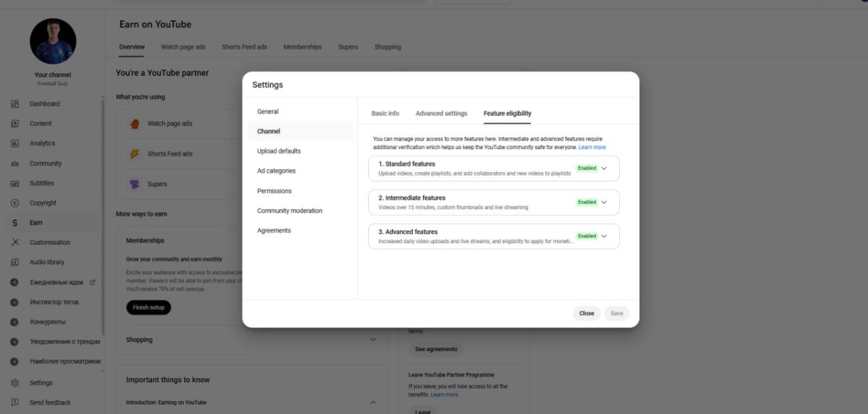Click the Copyright icon in sidebar

[14, 203]
